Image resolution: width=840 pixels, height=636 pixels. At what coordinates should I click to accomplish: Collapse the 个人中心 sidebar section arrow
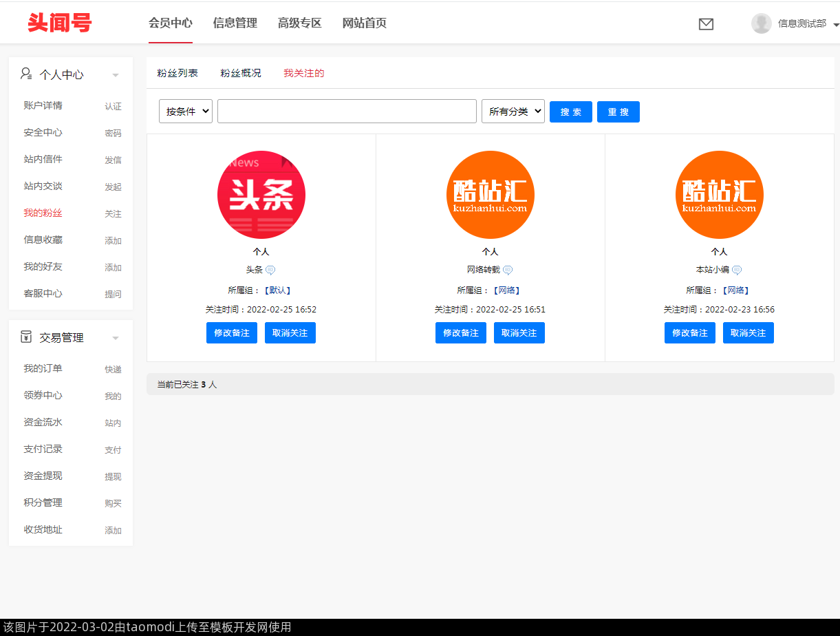pyautogui.click(x=116, y=75)
